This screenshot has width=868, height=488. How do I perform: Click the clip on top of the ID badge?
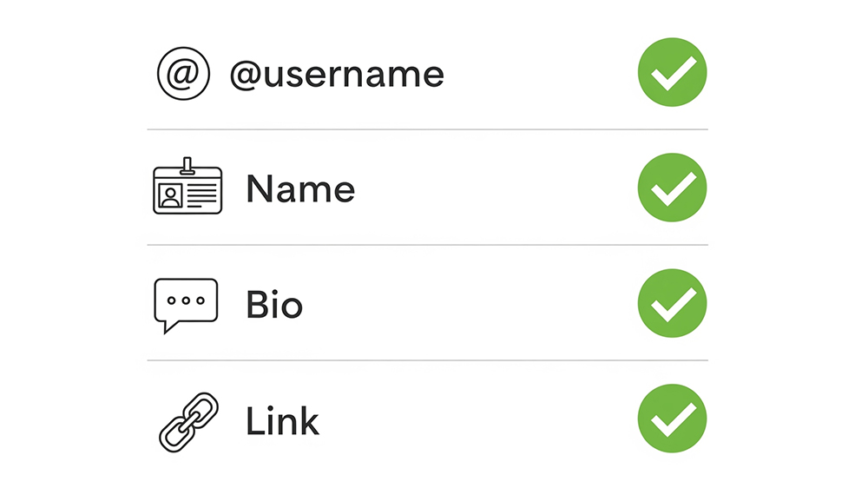[x=187, y=165]
